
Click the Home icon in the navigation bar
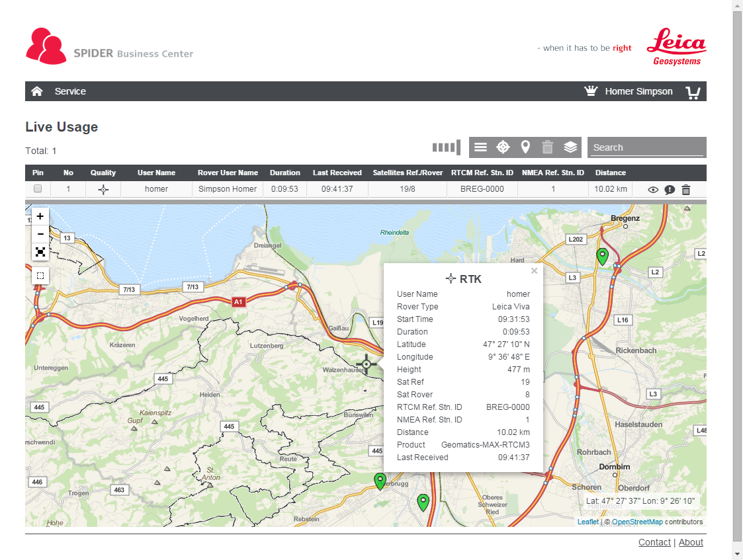coord(37,91)
